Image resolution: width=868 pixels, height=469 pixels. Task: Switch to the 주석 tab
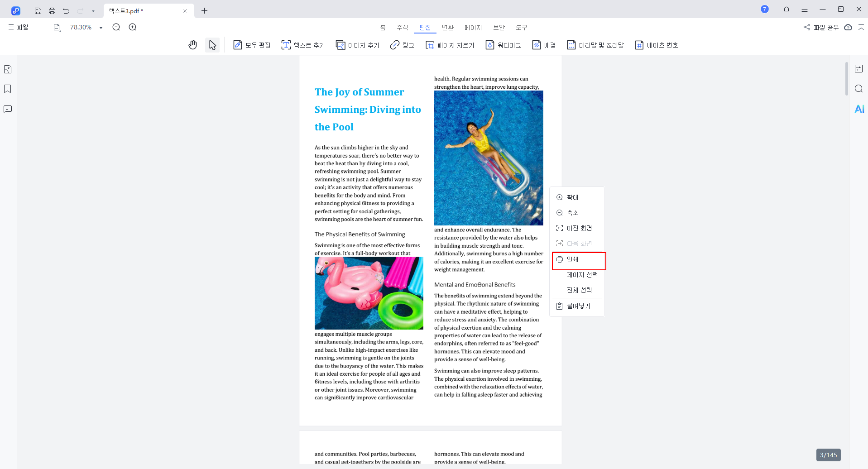click(x=403, y=28)
